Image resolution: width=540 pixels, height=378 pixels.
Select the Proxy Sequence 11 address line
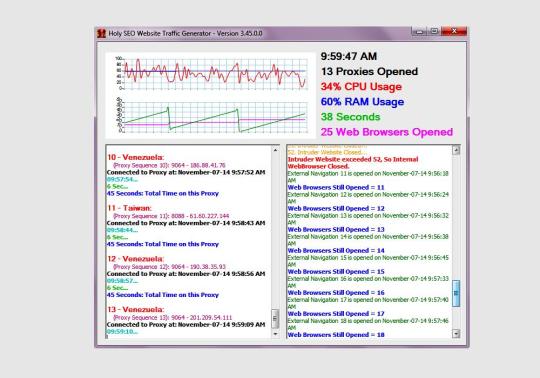(x=171, y=216)
